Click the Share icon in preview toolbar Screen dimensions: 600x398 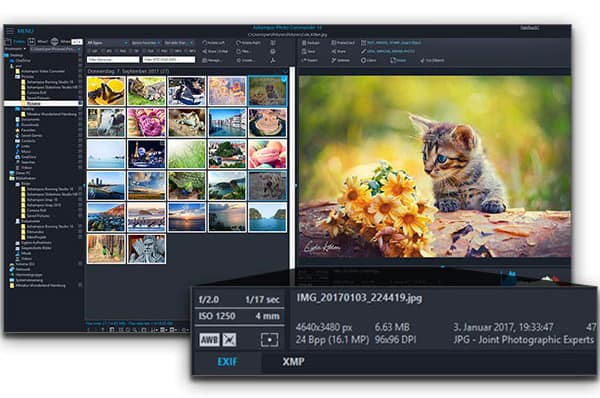pyautogui.click(x=334, y=51)
